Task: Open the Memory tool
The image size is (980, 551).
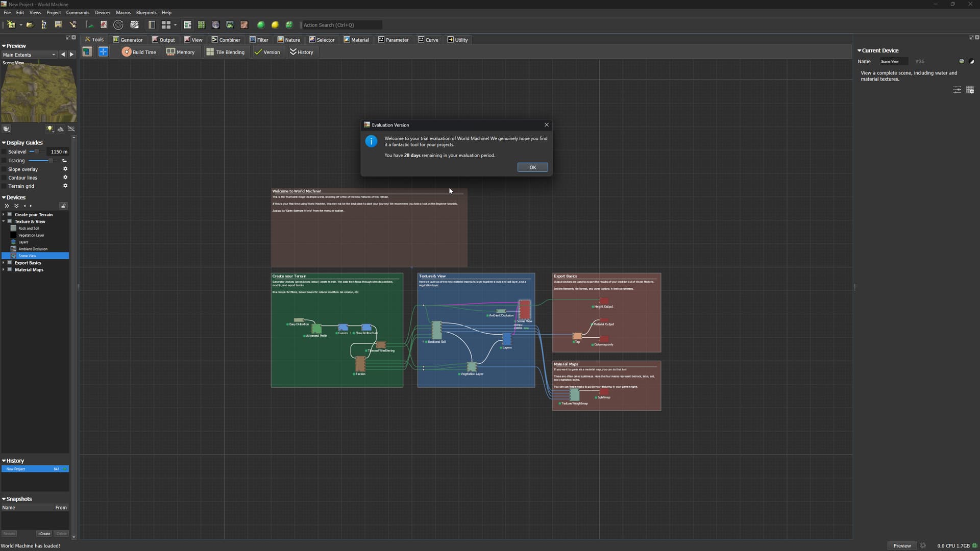Action: pos(181,52)
